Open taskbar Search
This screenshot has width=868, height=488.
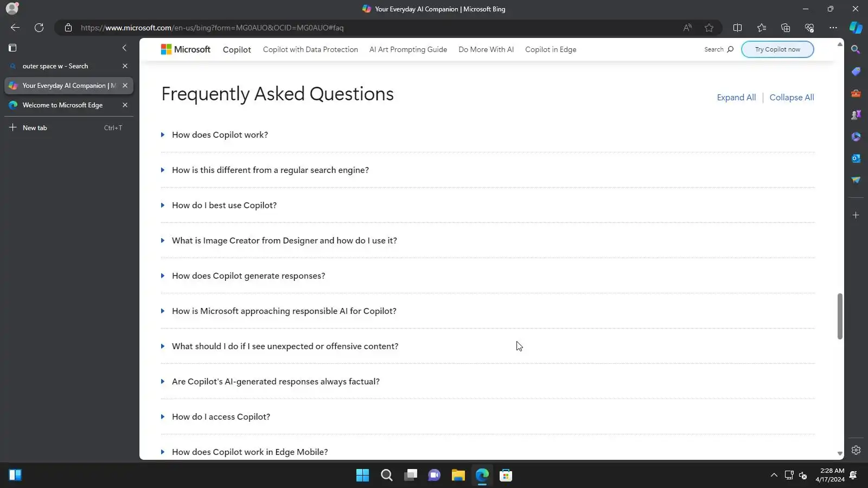[x=387, y=476]
